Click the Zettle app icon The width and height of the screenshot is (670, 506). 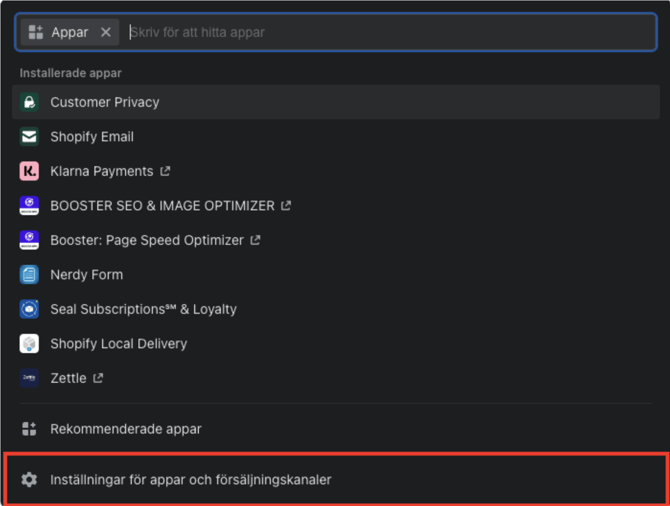29,378
